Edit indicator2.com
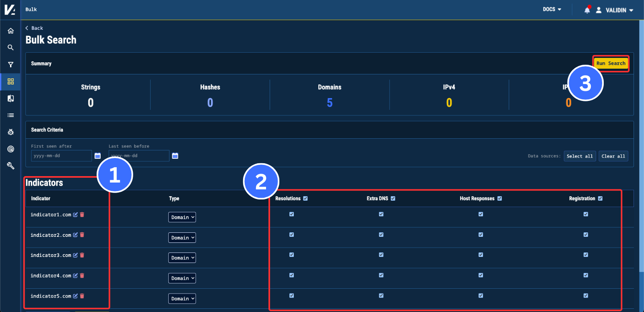 point(75,235)
